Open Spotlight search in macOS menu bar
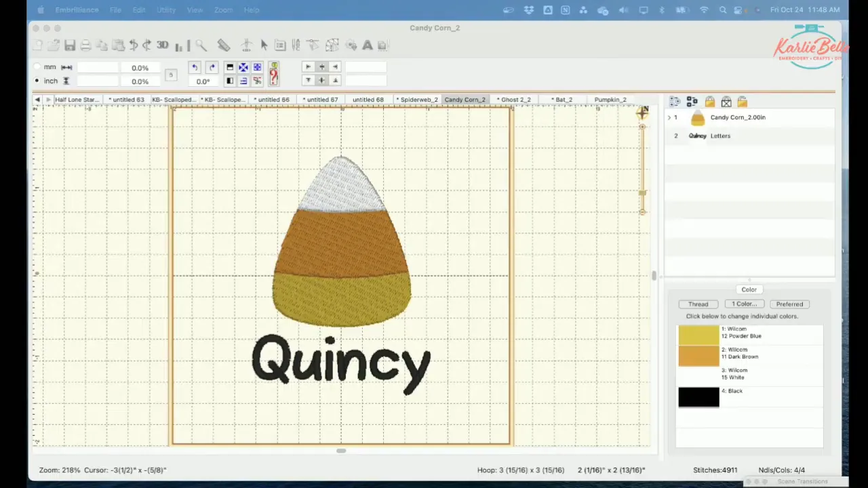Viewport: 868px width, 488px height. (723, 10)
